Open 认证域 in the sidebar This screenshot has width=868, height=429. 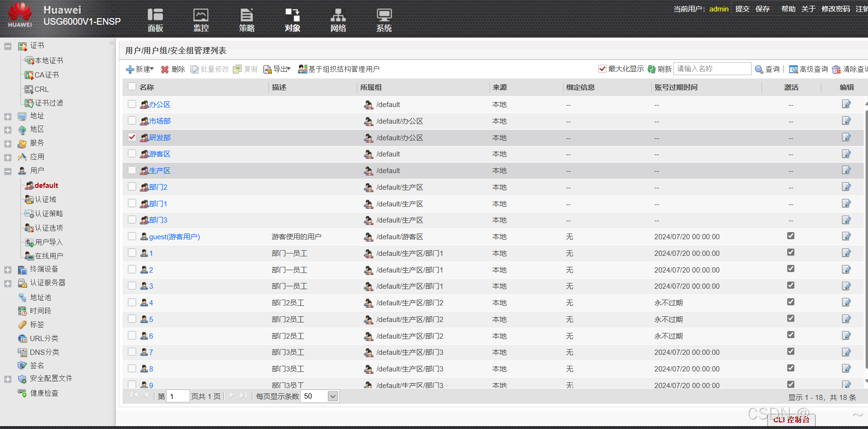coord(46,200)
